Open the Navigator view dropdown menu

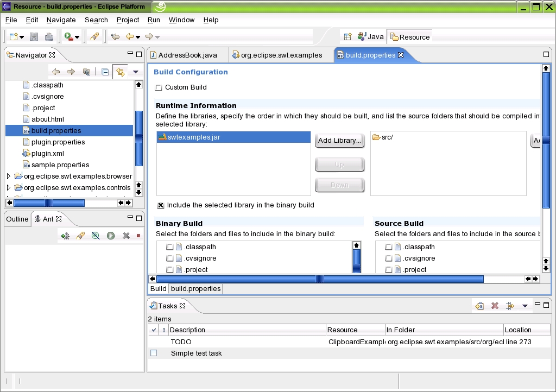click(x=136, y=72)
